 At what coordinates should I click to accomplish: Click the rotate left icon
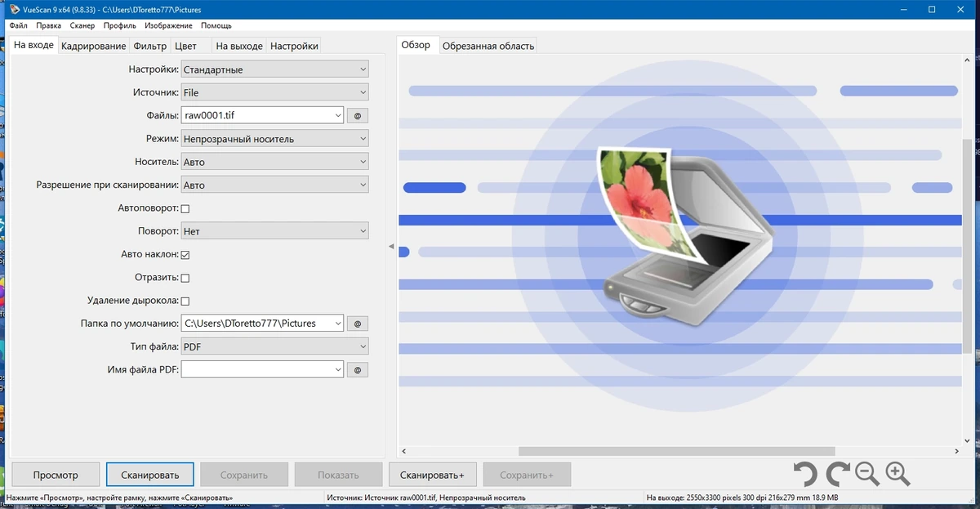pos(805,474)
